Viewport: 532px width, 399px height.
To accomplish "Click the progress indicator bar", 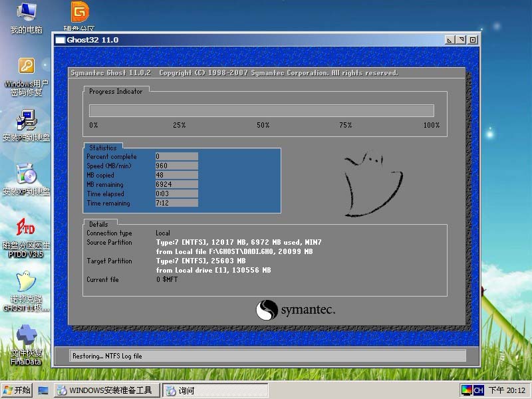I will [x=261, y=110].
